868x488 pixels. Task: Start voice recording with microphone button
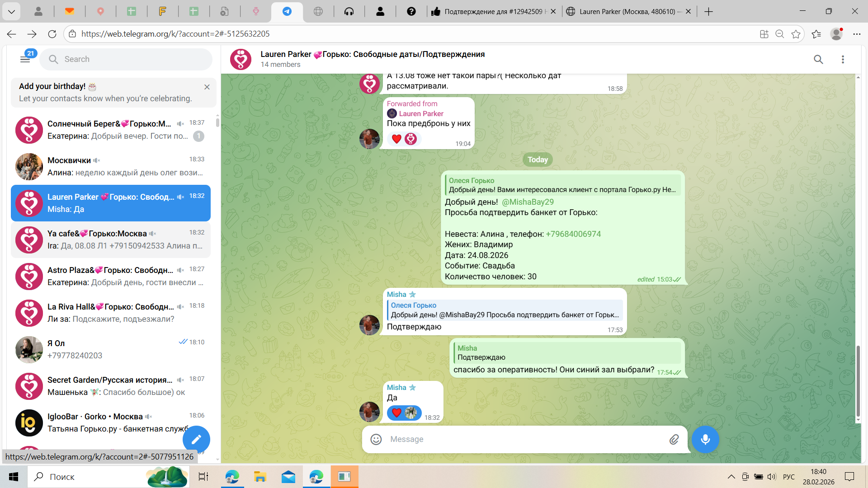pos(705,439)
